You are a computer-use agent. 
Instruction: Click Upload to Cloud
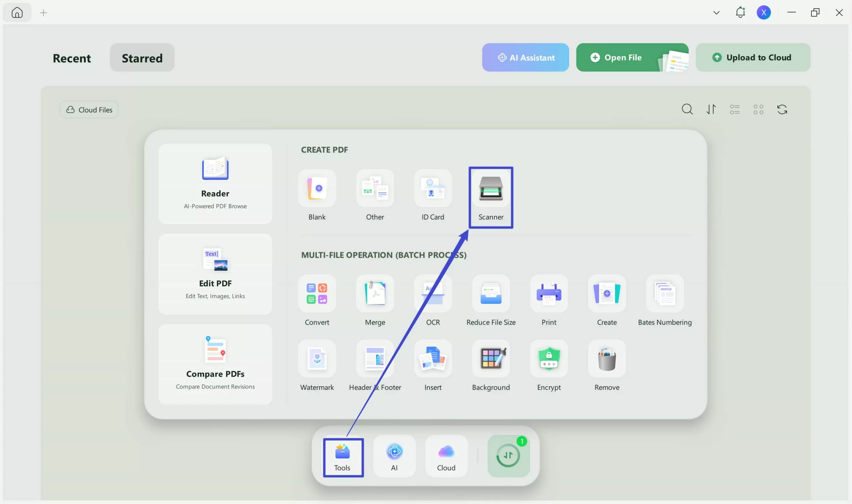[x=753, y=57]
